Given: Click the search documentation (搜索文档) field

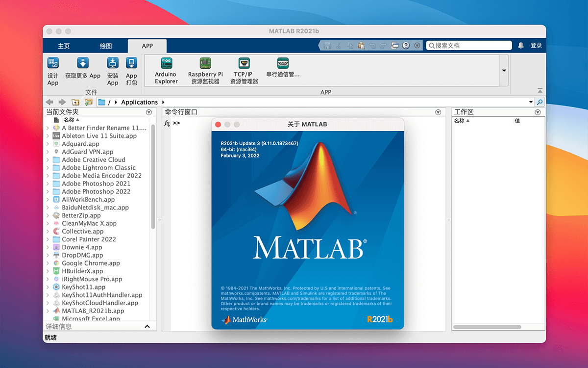Looking at the screenshot, I should [x=469, y=46].
